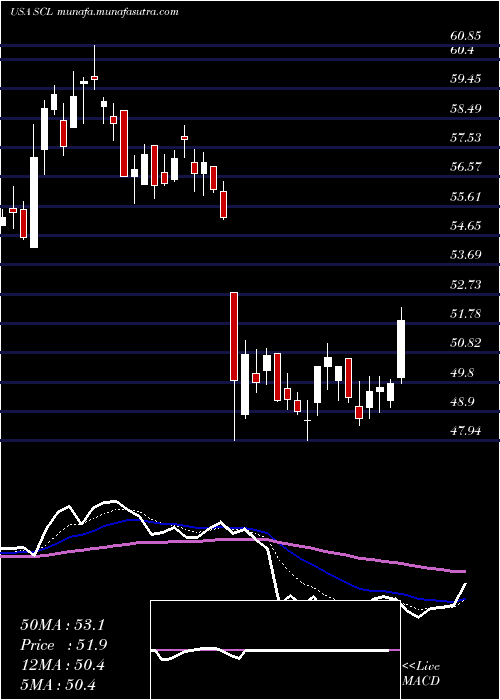The image size is (500, 700).
Task: Click the 59.45 price axis label
Action: click(466, 79)
